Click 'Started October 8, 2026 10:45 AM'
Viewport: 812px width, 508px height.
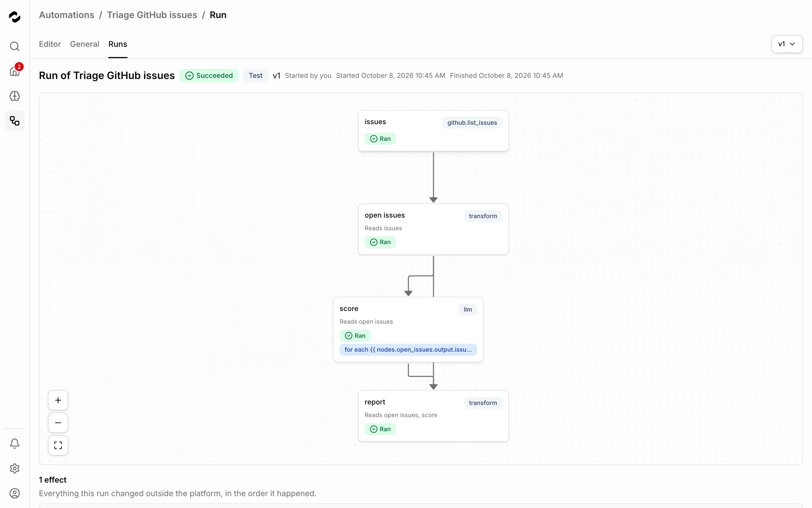pyautogui.click(x=390, y=76)
